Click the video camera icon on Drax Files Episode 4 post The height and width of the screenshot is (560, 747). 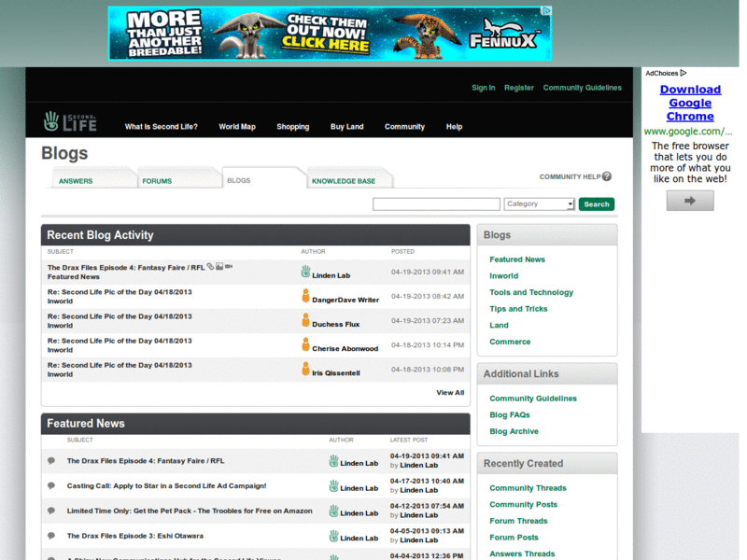pyautogui.click(x=229, y=266)
